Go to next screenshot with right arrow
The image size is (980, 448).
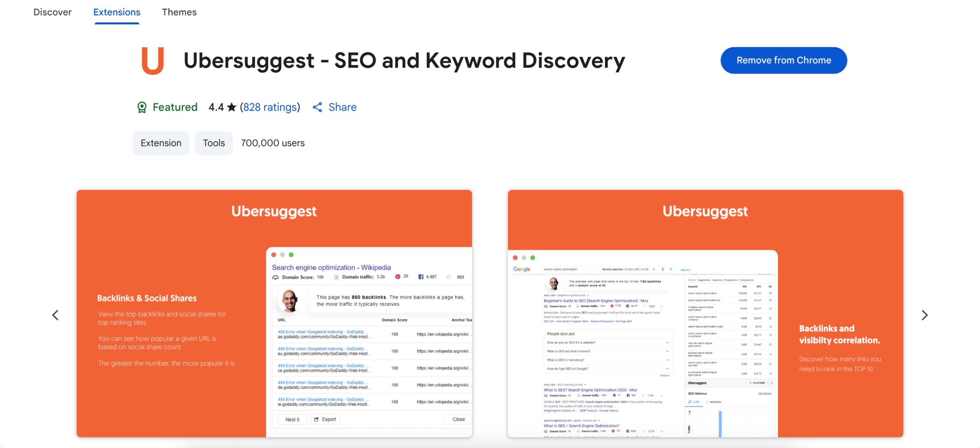924,315
